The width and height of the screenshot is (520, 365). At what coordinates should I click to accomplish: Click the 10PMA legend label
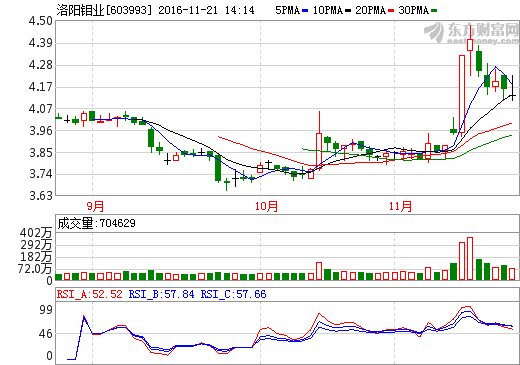(x=328, y=10)
